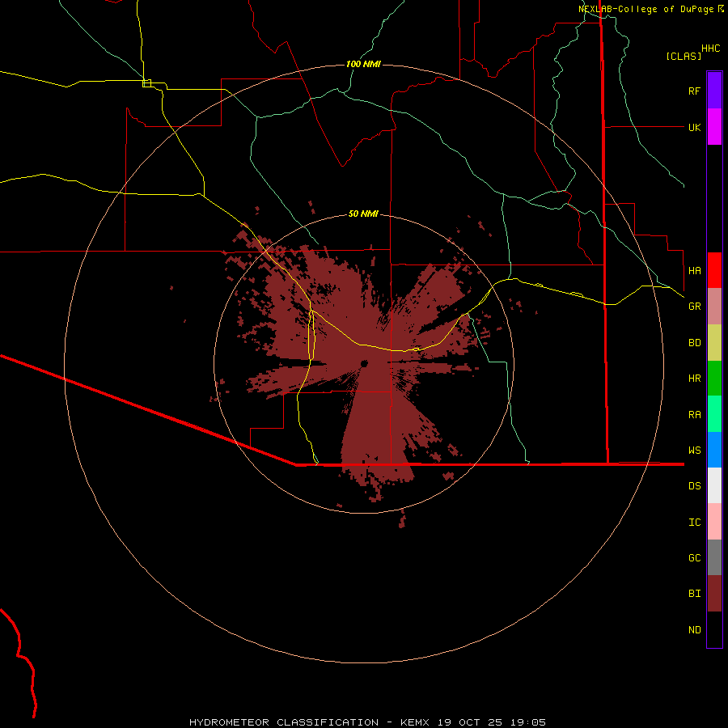This screenshot has width=728, height=728.
Task: Click the DS legend label
Action: click(694, 486)
